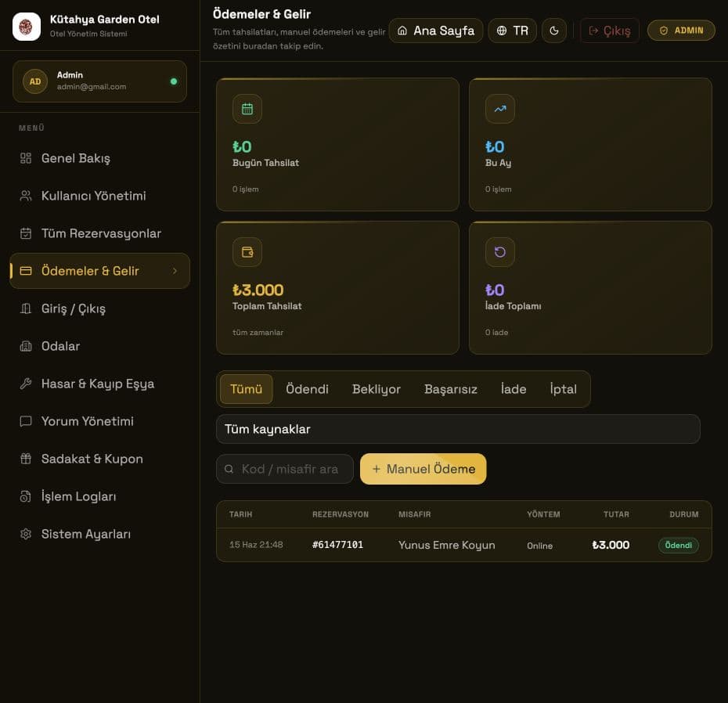Viewport: 728px width, 703px height.
Task: Open the TR language selector
Action: 513,31
